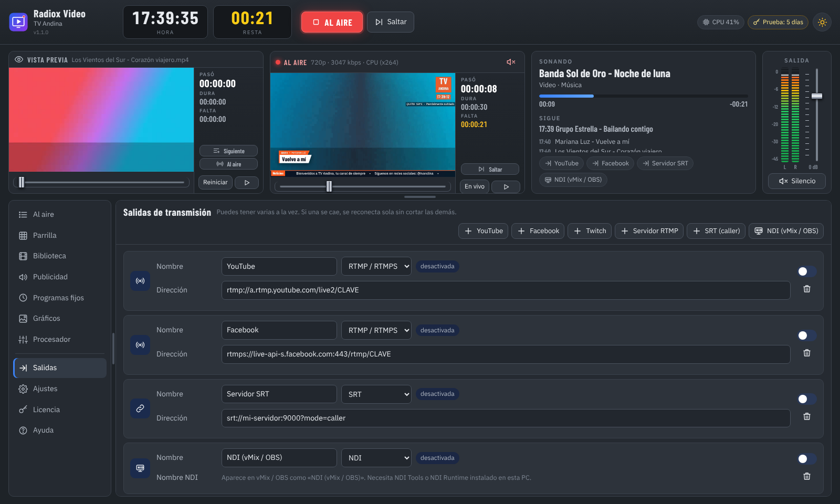
Task: Open the Parrilla section in sidebar
Action: point(60,235)
